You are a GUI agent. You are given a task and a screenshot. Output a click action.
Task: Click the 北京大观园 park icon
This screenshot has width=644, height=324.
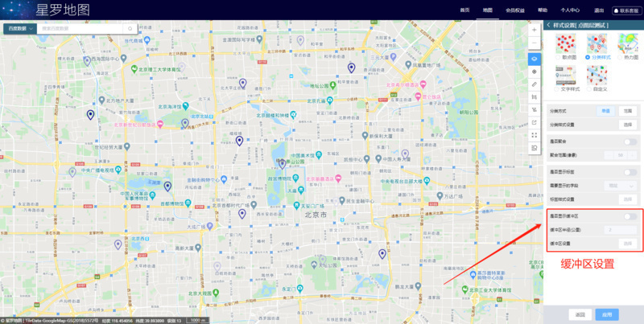pos(216,293)
